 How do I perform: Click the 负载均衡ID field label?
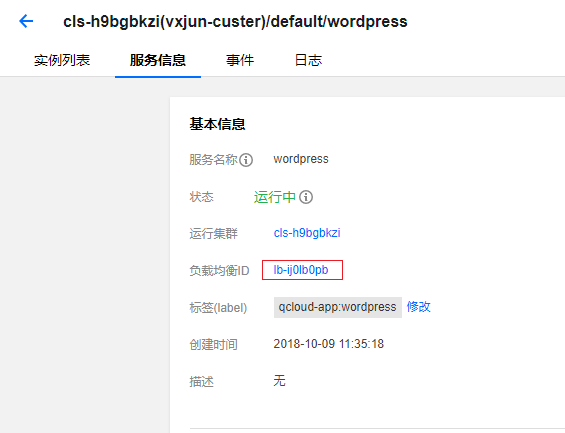coord(219,271)
